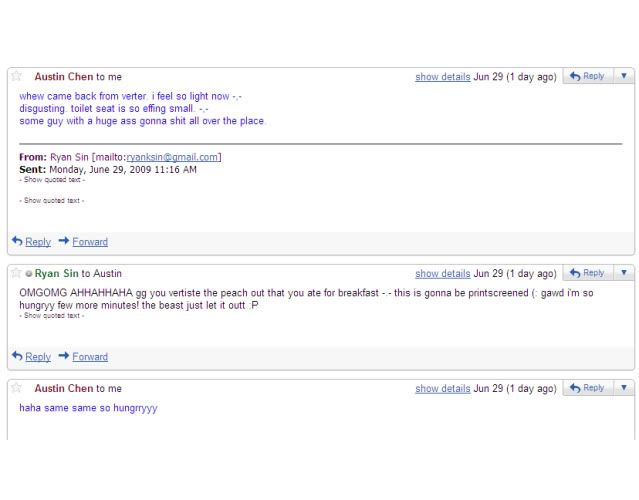The height and width of the screenshot is (500, 639).
Task: Show quoted text in Ryan Sin message
Action: [52, 315]
